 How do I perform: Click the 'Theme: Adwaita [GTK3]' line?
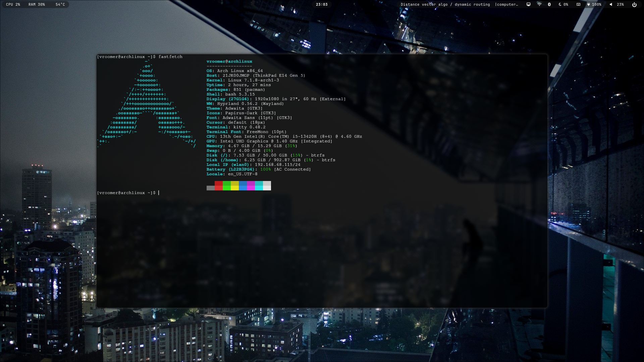pyautogui.click(x=235, y=108)
